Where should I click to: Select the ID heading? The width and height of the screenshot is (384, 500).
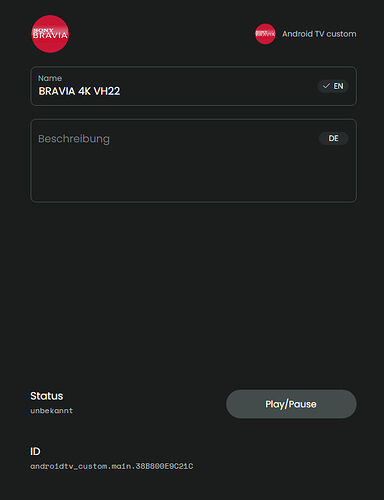click(x=35, y=451)
